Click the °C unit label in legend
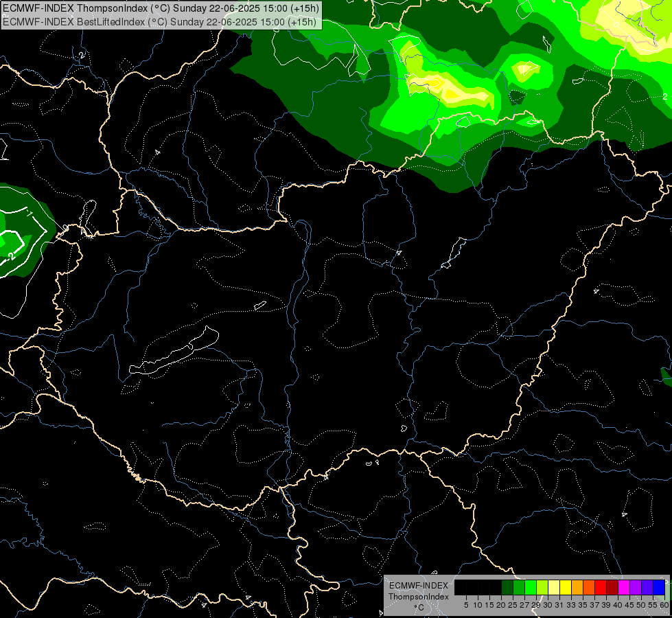672x618 pixels. point(419,608)
